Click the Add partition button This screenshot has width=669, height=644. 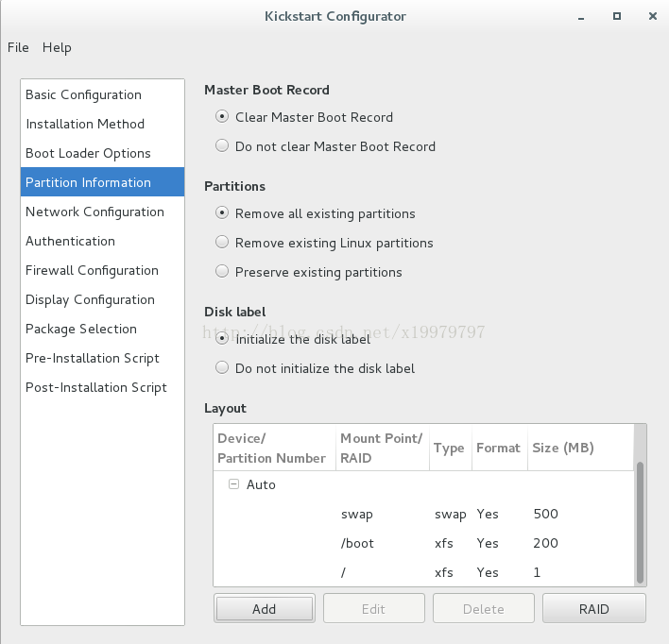pyautogui.click(x=264, y=609)
